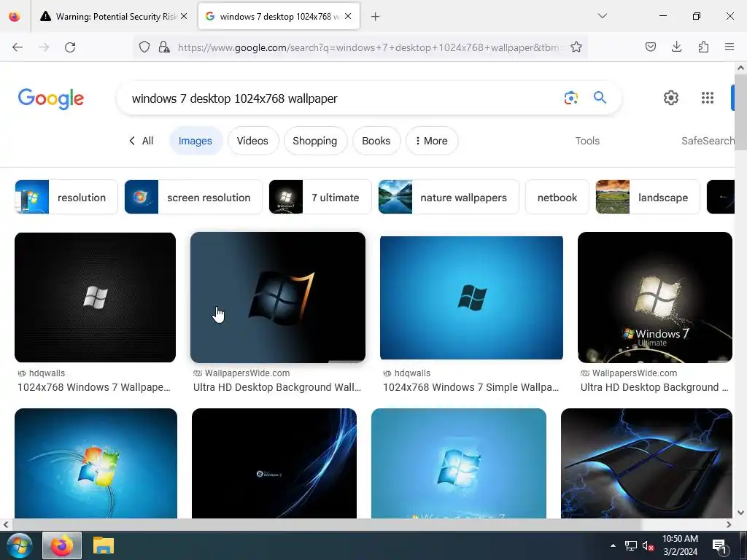Click the horizontal scrollbar right arrow
The width and height of the screenshot is (747, 560).
729,525
